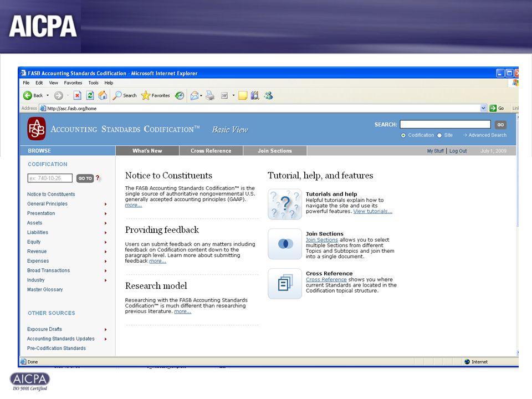Viewport: 532px width, 399px height.
Task: Expand the Exposure Drafts arrow
Action: click(105, 329)
